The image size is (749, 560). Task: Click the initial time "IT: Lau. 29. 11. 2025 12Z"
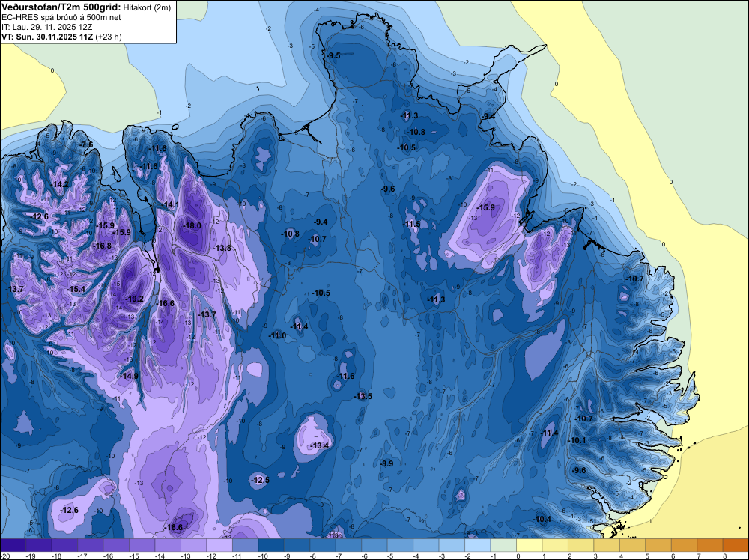46,27
